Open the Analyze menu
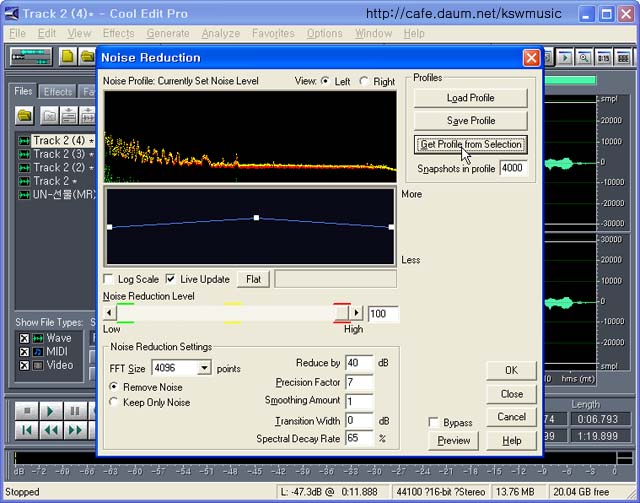 click(x=220, y=33)
